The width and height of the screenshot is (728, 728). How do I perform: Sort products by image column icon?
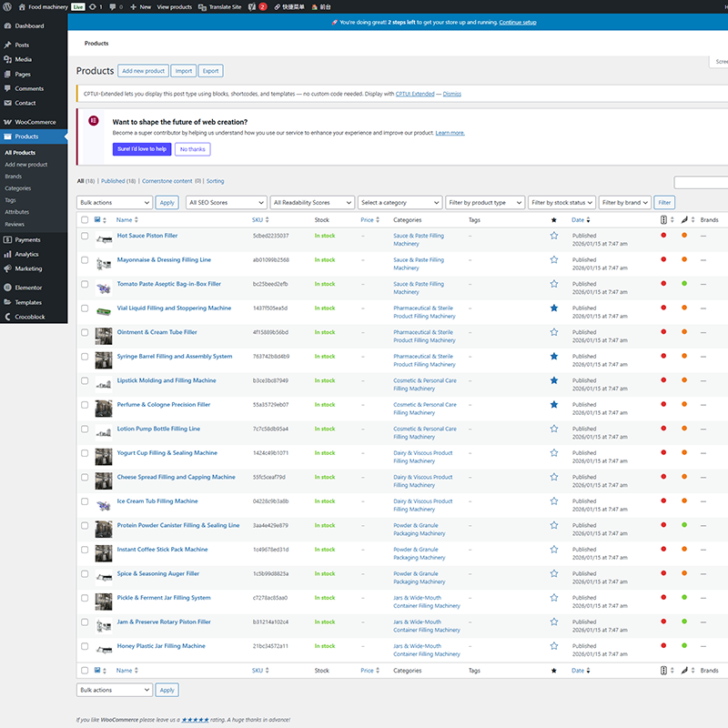[x=98, y=219]
